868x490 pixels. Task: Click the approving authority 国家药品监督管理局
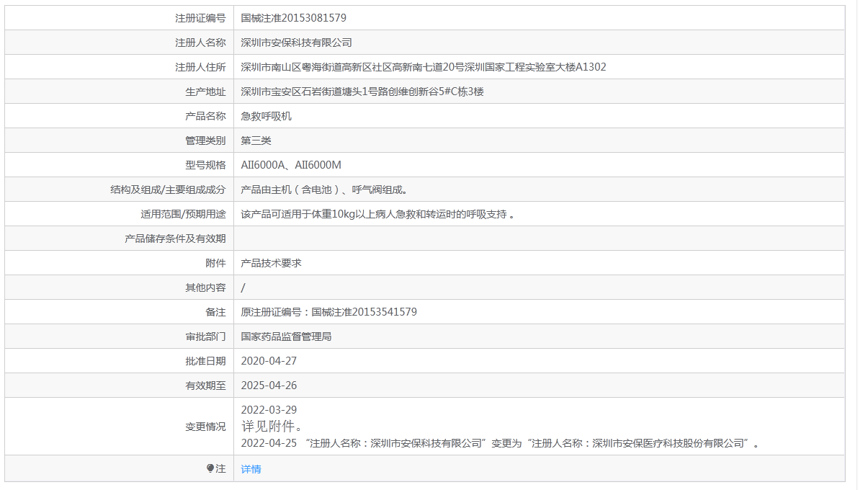coord(287,337)
